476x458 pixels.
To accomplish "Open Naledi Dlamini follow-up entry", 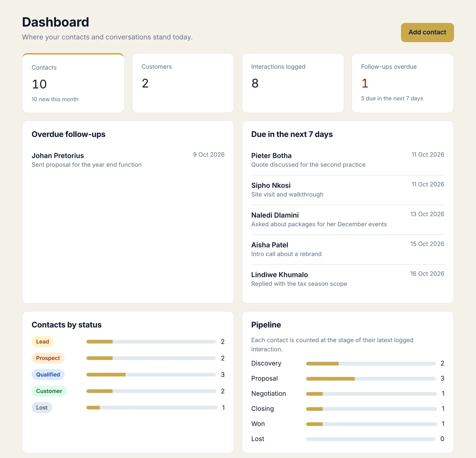I will (347, 220).
